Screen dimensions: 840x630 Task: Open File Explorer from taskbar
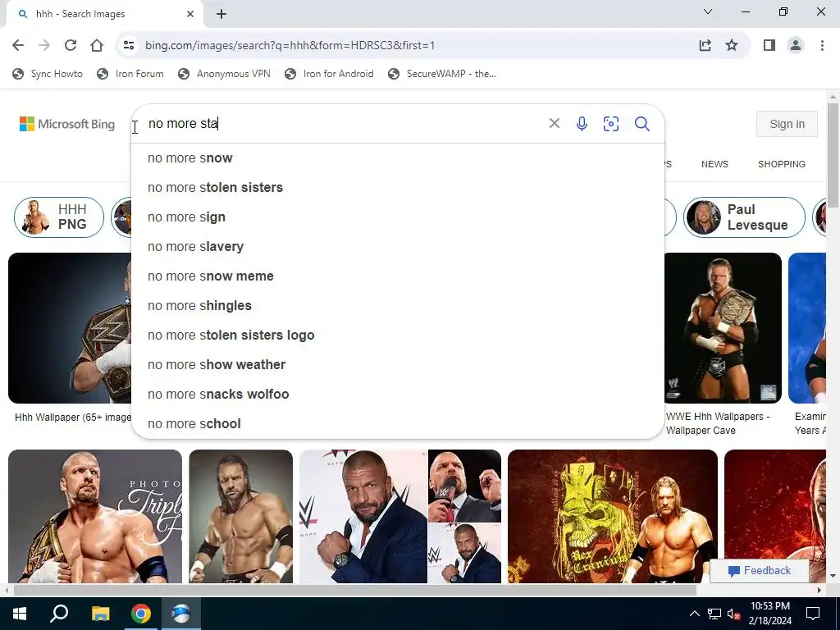100,614
